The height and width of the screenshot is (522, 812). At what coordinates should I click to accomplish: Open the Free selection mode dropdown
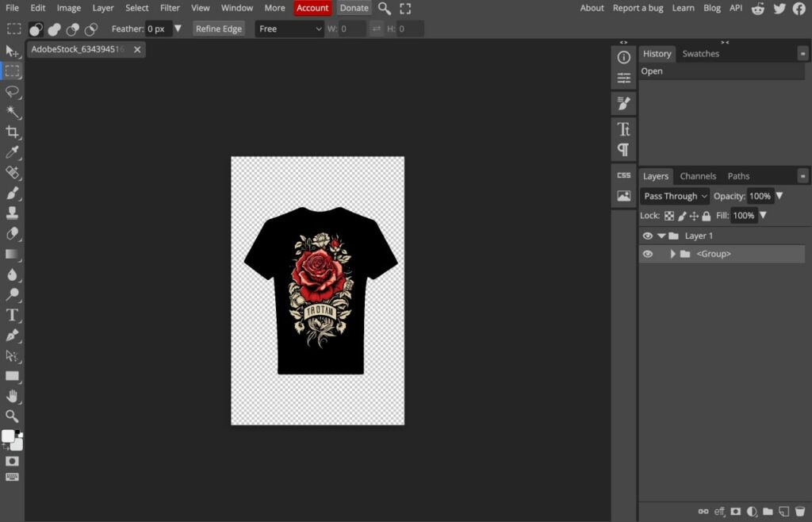[x=289, y=28]
